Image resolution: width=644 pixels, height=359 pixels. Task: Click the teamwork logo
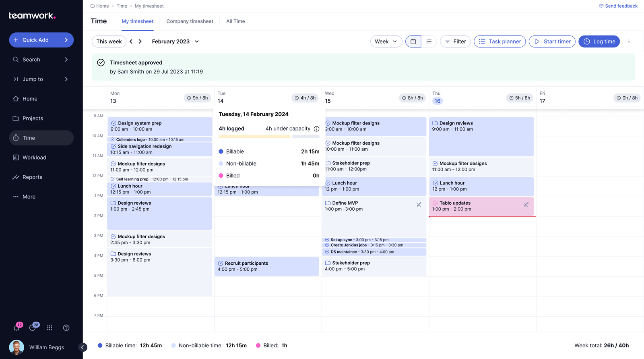(32, 16)
